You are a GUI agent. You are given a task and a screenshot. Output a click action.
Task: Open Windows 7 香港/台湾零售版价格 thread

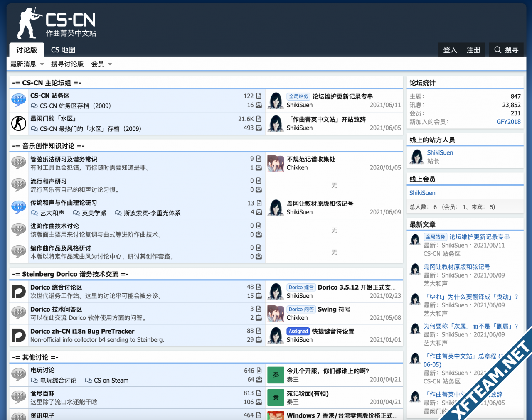click(x=342, y=415)
